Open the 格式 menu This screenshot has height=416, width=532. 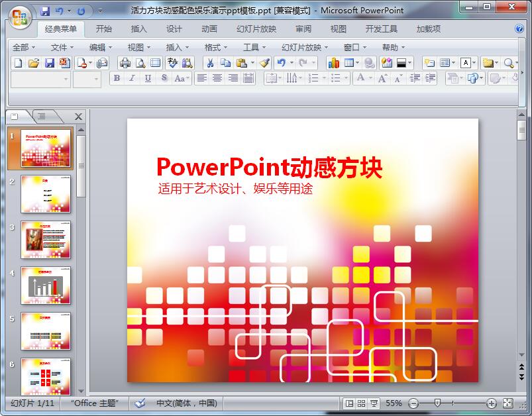pyautogui.click(x=215, y=48)
